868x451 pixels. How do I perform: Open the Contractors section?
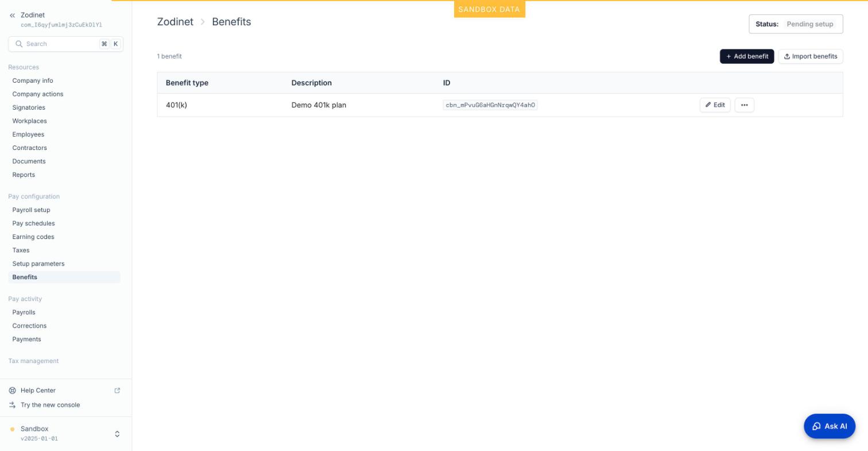point(29,148)
